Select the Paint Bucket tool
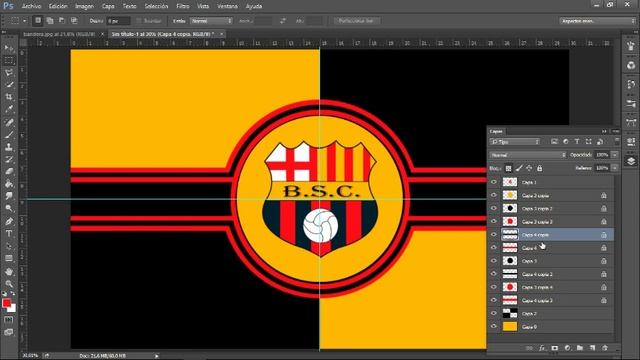This screenshot has height=360, width=640. (9, 184)
